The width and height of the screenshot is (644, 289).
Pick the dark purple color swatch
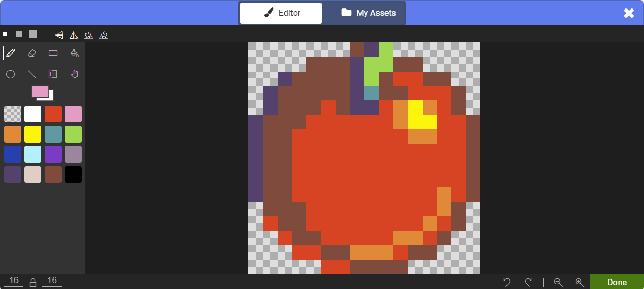coord(13,174)
